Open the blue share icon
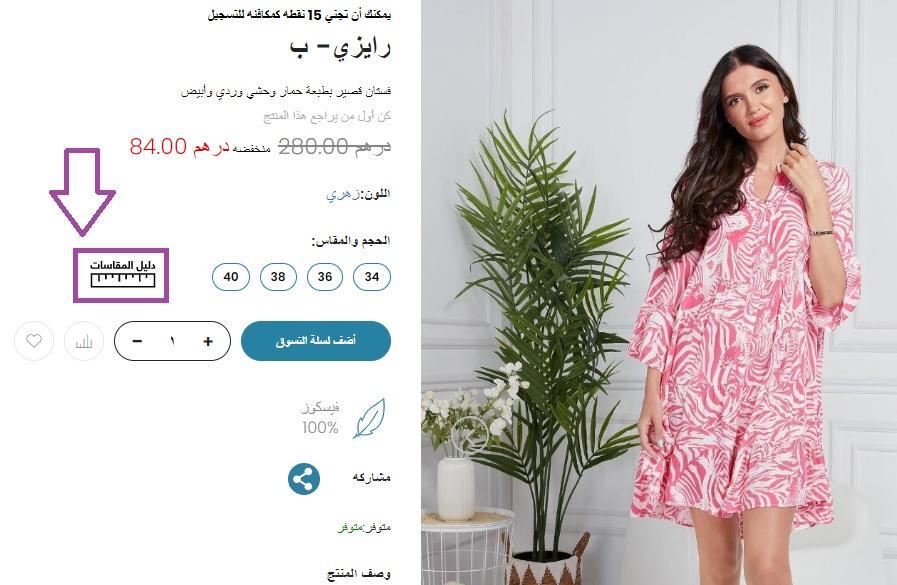The height and width of the screenshot is (585, 897). pyautogui.click(x=304, y=479)
